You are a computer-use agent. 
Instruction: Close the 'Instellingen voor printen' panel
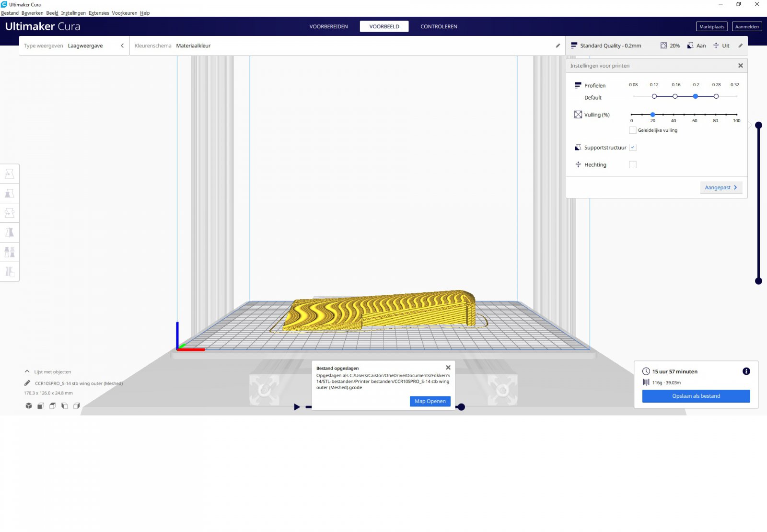pyautogui.click(x=741, y=66)
